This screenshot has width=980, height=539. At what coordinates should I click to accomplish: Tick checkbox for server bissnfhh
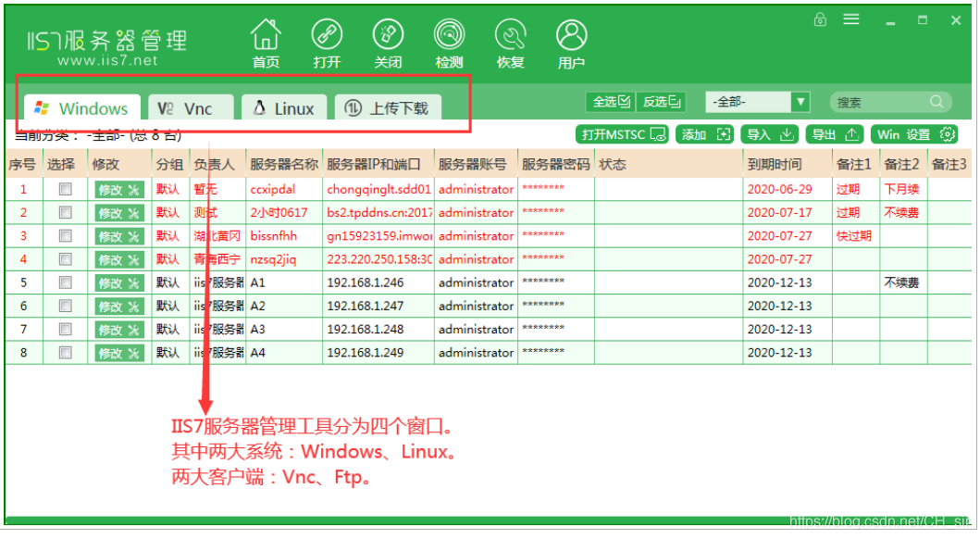coord(65,236)
